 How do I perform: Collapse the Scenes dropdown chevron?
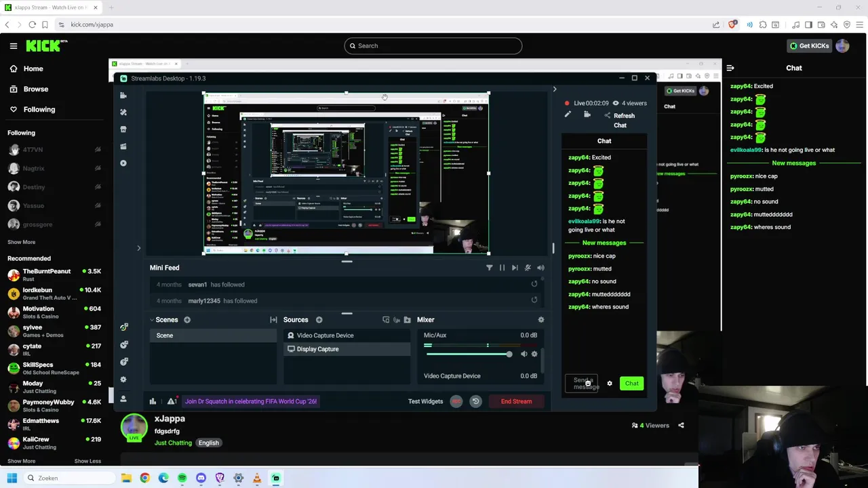[152, 320]
